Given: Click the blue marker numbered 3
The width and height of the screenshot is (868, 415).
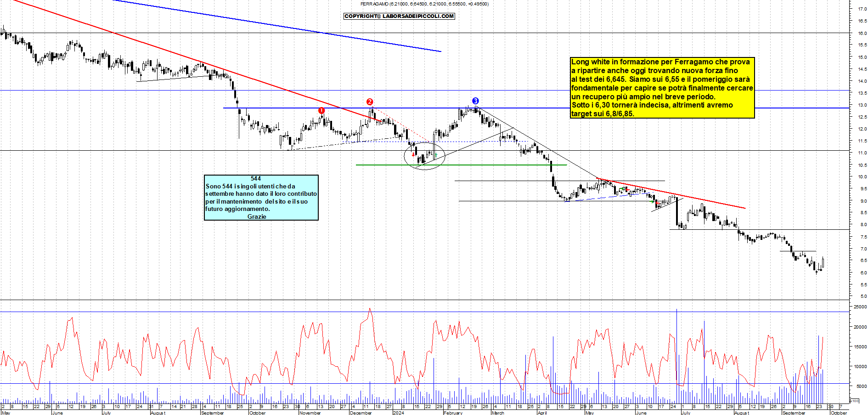Looking at the screenshot, I should click(475, 101).
